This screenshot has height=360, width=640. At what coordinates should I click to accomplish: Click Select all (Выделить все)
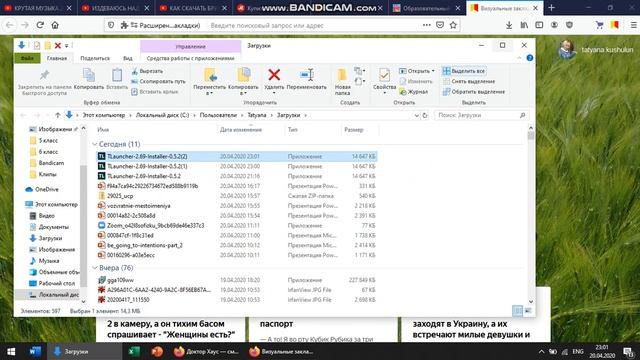click(464, 71)
